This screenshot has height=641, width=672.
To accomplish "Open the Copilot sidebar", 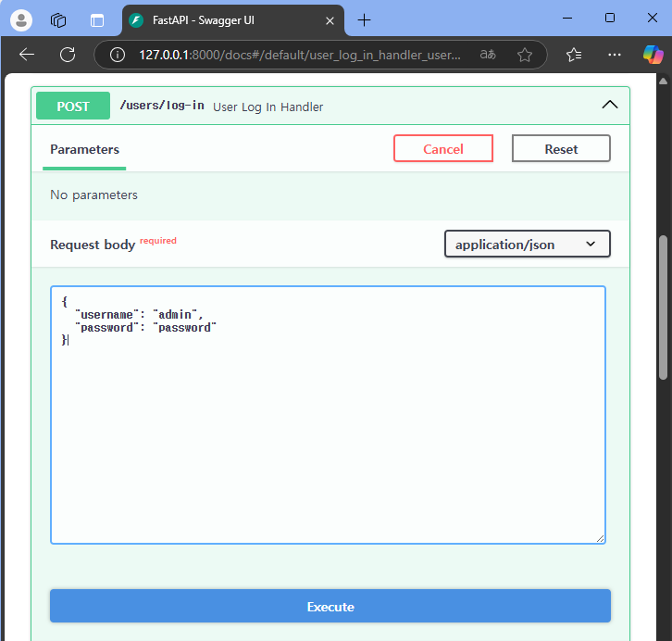I will click(x=653, y=55).
